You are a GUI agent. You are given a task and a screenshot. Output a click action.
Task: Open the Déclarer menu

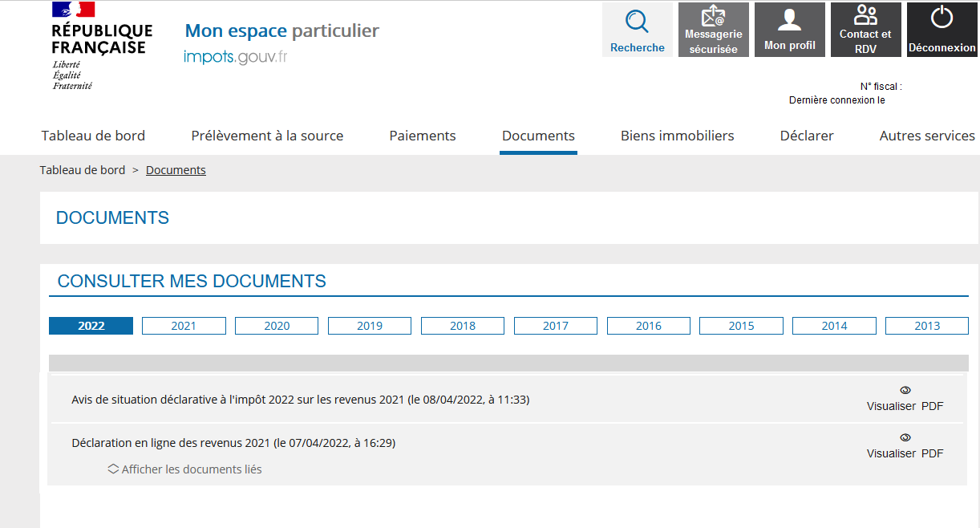tap(807, 136)
